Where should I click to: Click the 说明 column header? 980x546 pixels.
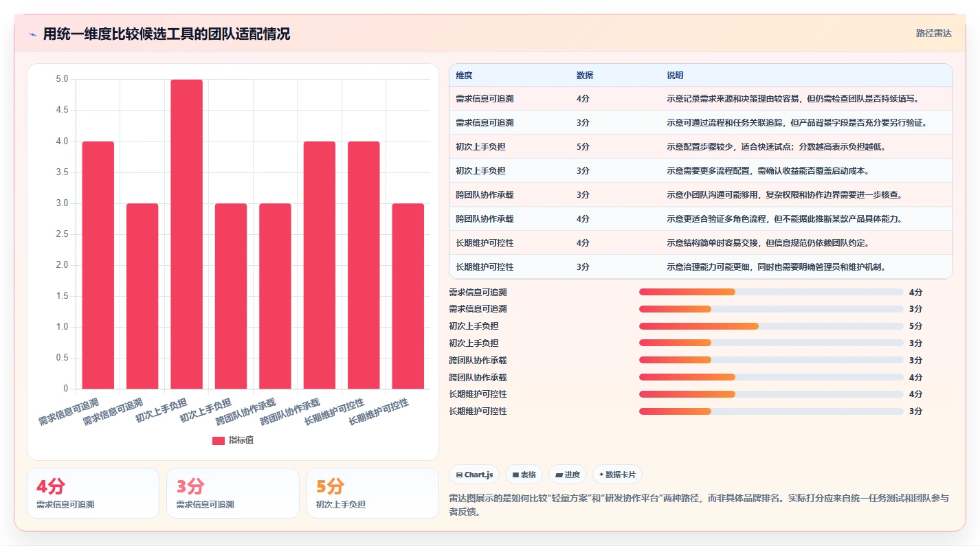[675, 76]
